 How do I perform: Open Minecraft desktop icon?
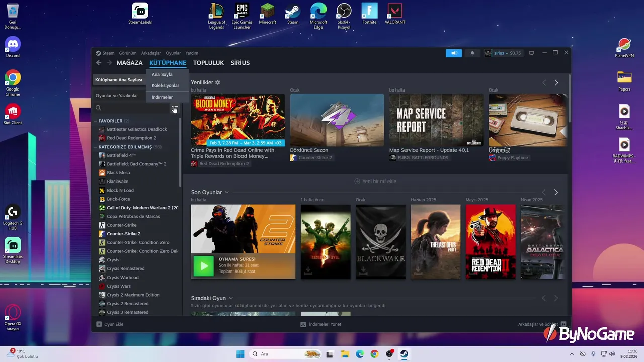point(268,14)
